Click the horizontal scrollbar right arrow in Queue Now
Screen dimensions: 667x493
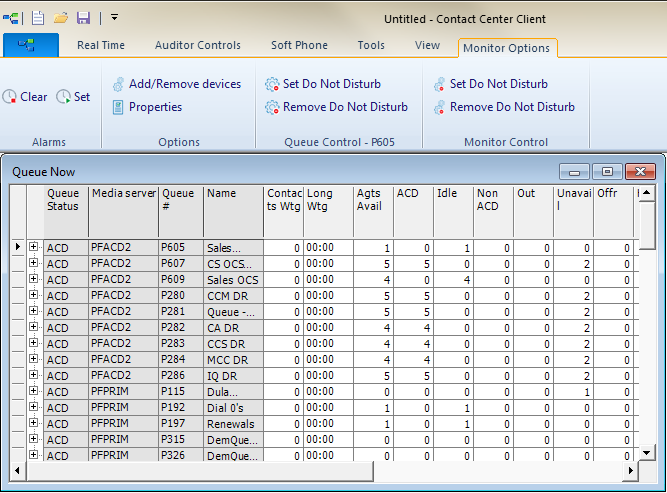[x=630, y=470]
